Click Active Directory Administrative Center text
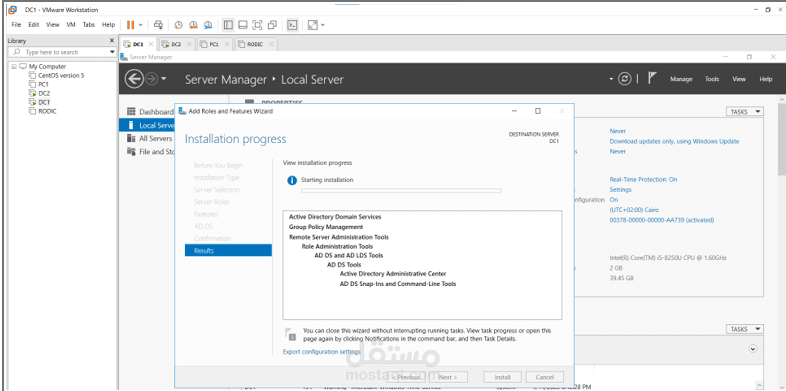 click(393, 274)
